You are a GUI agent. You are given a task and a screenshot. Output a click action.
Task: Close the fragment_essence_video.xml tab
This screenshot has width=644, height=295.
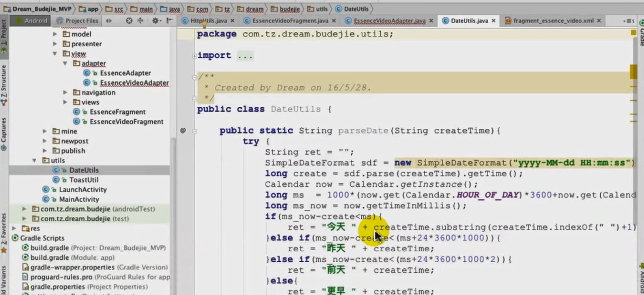[598, 21]
